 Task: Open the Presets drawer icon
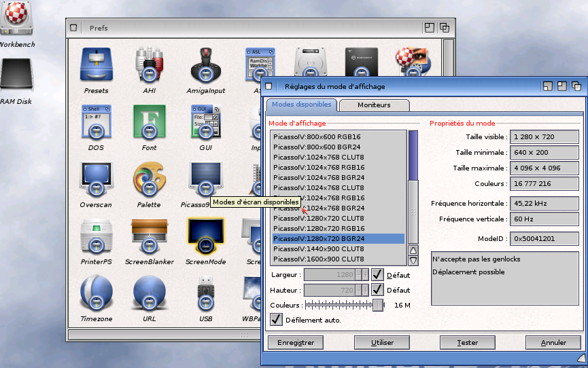point(97,65)
